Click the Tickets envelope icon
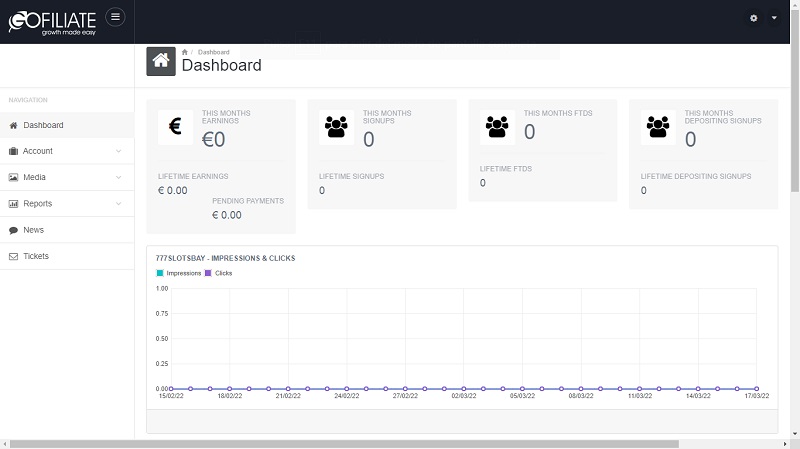The image size is (800, 449). [13, 256]
